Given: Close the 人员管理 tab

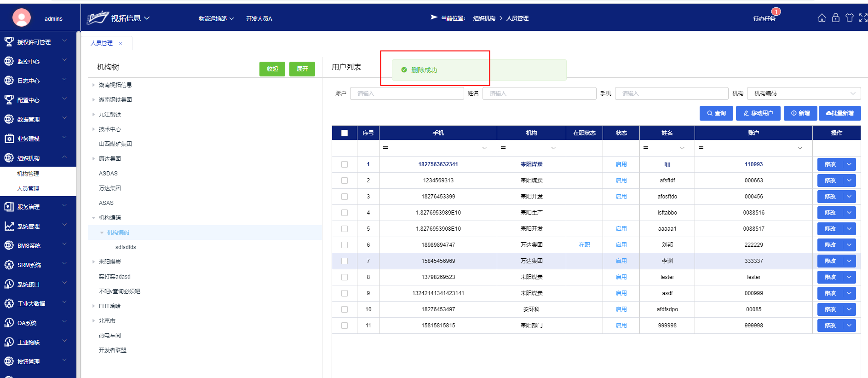Looking at the screenshot, I should (x=121, y=44).
